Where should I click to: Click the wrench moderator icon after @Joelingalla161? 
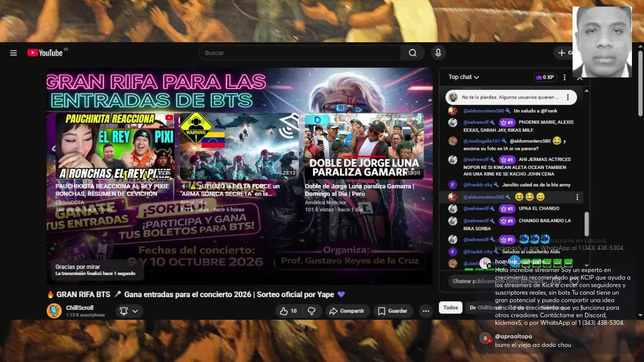tap(504, 141)
